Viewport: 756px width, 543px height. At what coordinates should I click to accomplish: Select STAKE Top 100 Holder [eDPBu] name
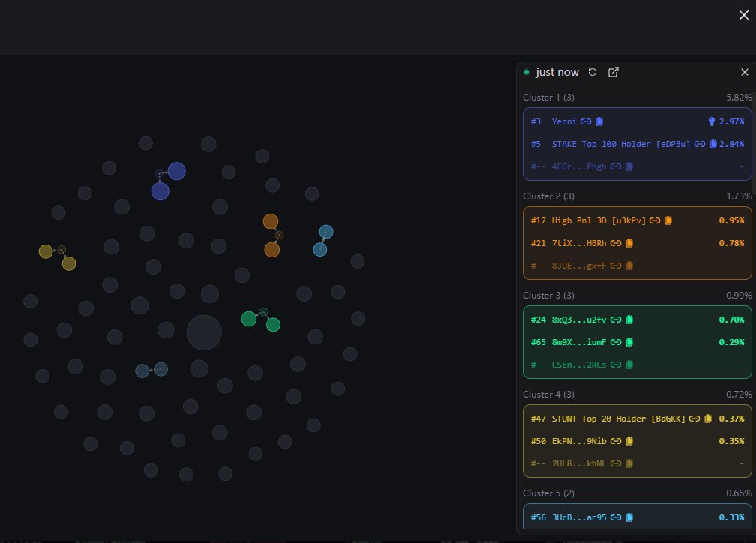click(621, 144)
